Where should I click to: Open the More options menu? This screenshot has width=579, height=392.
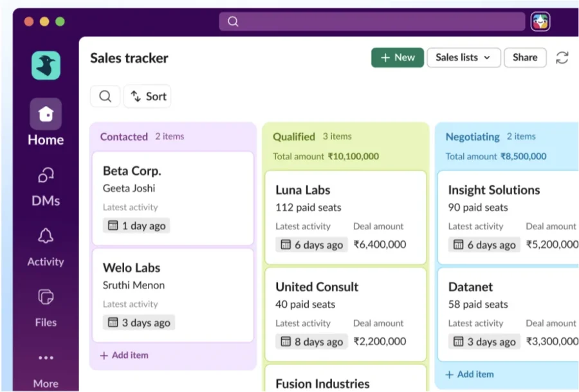[x=46, y=370]
